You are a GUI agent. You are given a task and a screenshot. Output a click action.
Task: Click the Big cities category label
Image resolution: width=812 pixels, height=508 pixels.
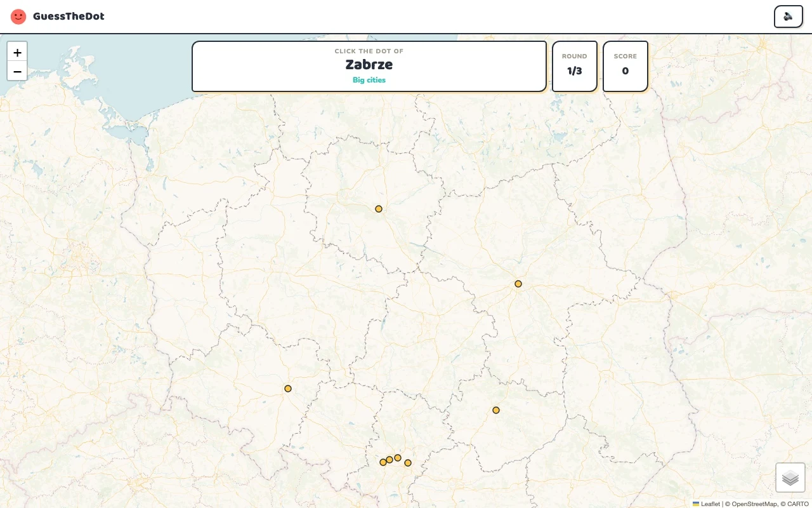[369, 80]
